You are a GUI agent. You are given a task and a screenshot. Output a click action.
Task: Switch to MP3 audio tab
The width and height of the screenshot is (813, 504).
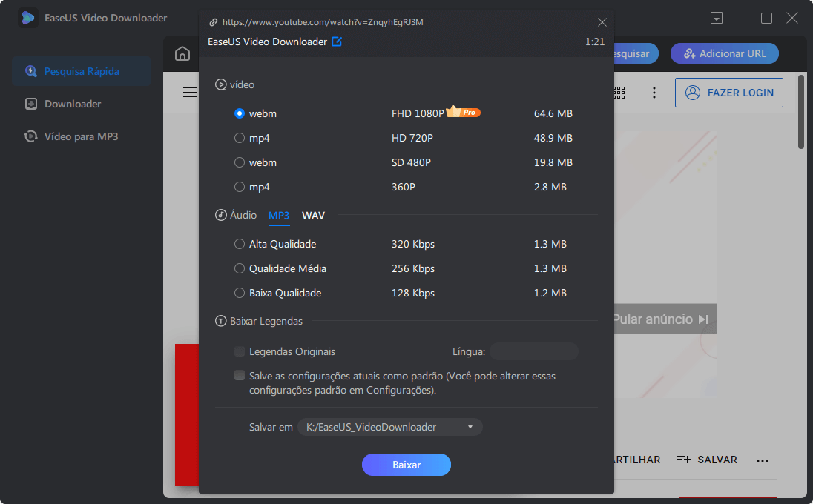click(x=279, y=216)
